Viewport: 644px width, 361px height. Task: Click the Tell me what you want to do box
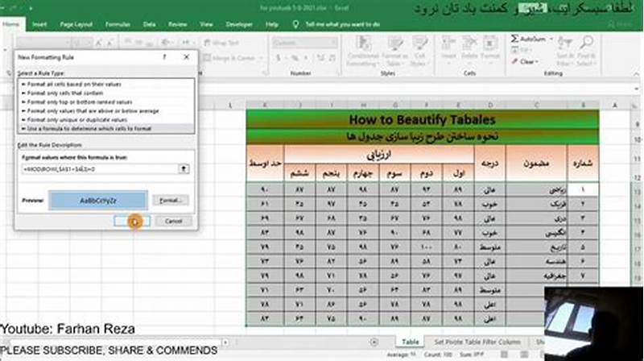tap(343, 25)
